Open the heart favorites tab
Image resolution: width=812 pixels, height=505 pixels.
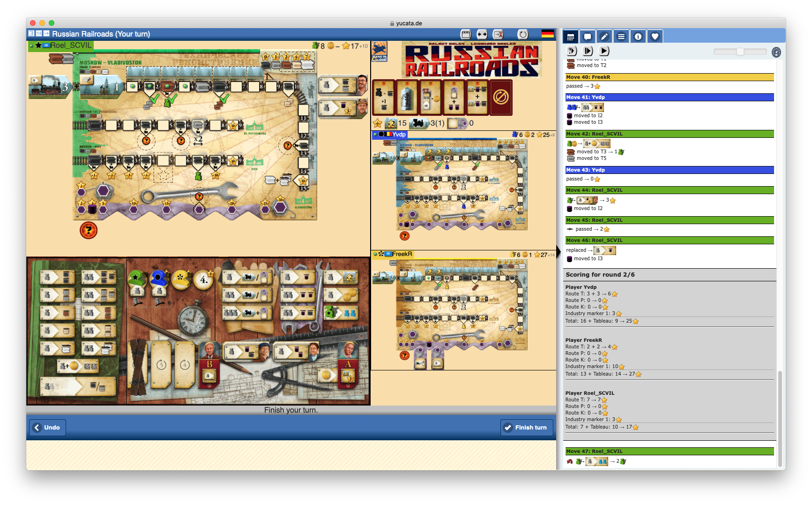[x=655, y=37]
